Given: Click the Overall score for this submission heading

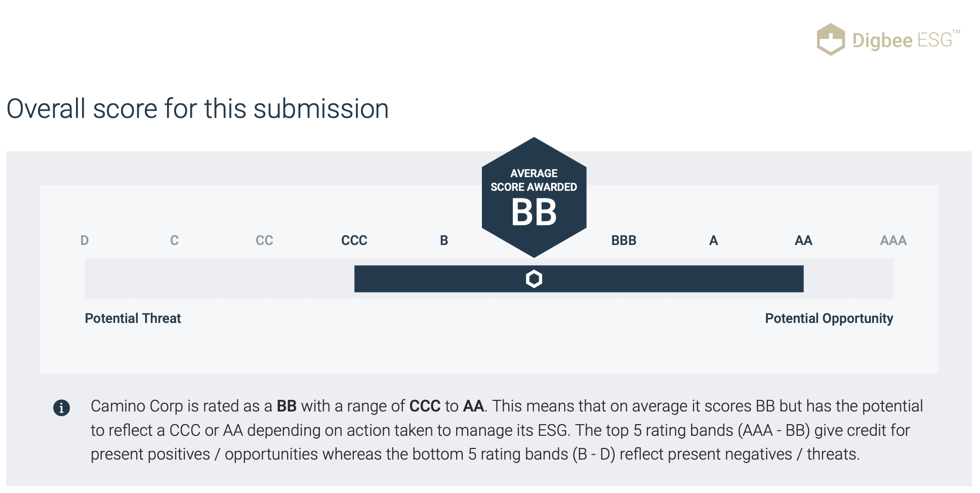Looking at the screenshot, I should (198, 109).
